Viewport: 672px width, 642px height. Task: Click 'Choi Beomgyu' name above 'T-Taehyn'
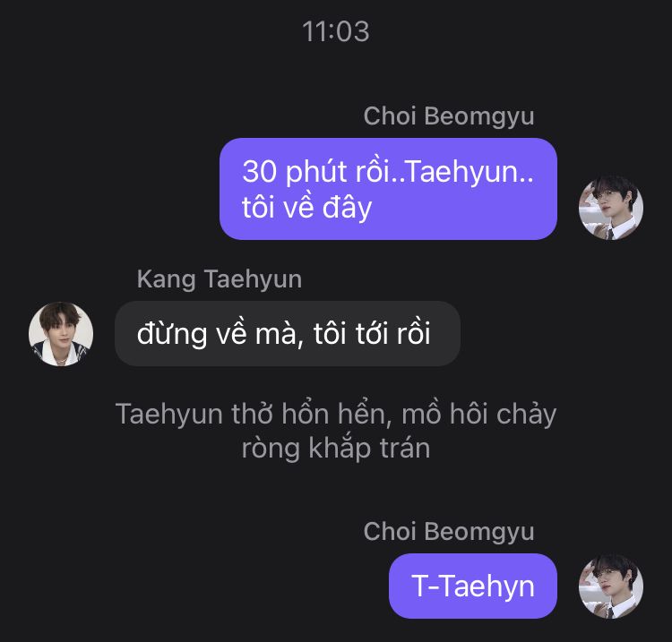click(x=448, y=531)
